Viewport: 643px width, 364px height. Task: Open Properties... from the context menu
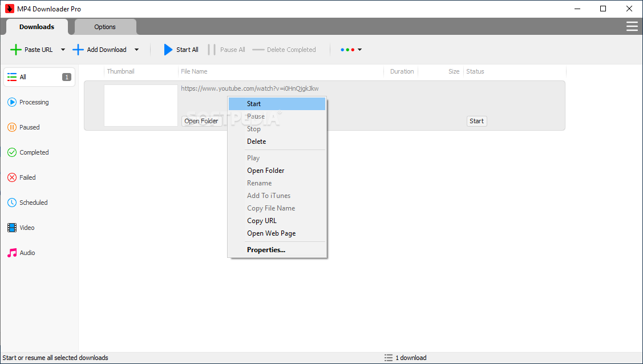pos(277,250)
